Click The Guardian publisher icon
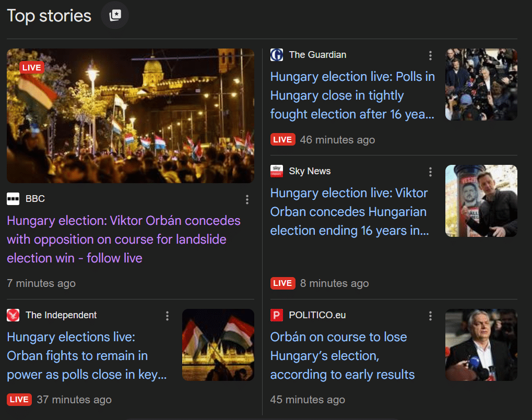The width and height of the screenshot is (532, 420). [x=276, y=55]
